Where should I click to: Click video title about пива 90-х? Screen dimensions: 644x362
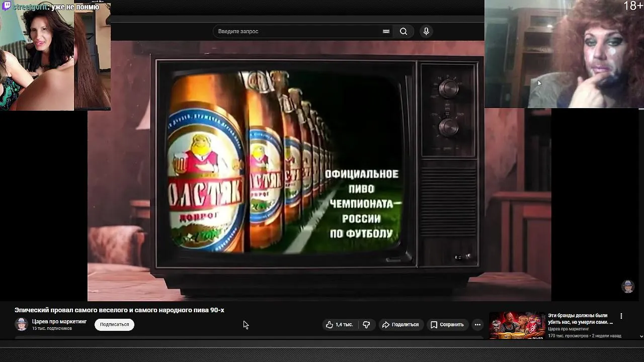point(119,310)
